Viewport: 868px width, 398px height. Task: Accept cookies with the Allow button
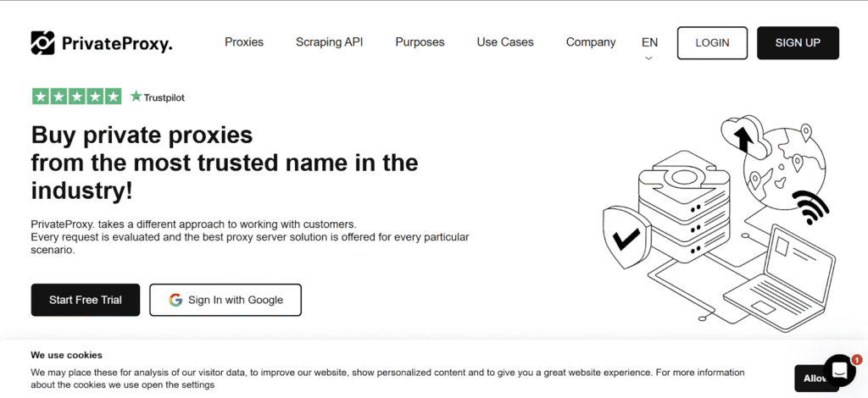pos(814,378)
